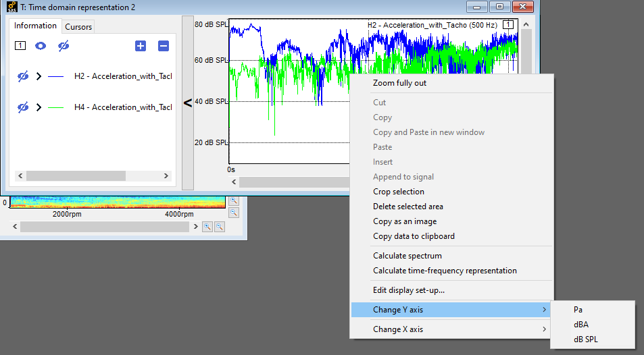Viewport: 644px width, 355px height.
Task: Click the blue plus expand-all icon
Action: coord(141,46)
